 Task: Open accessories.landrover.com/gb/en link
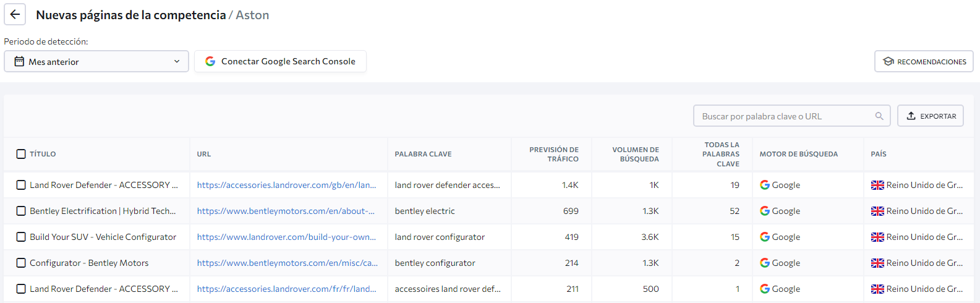(x=286, y=185)
